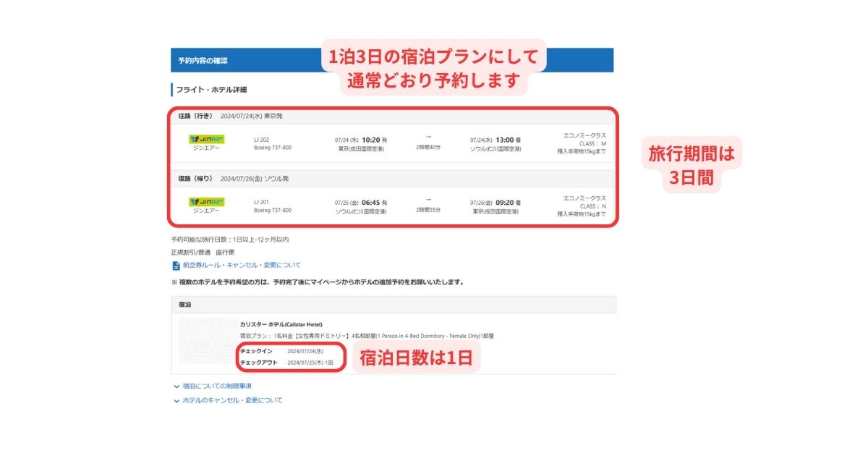Click the 復路（帰り） return section header

(195, 179)
